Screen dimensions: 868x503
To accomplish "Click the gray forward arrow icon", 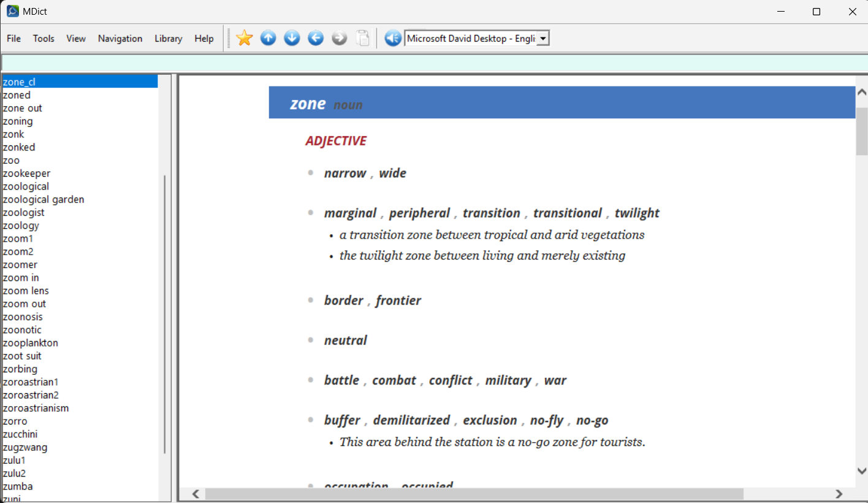I will (x=339, y=38).
